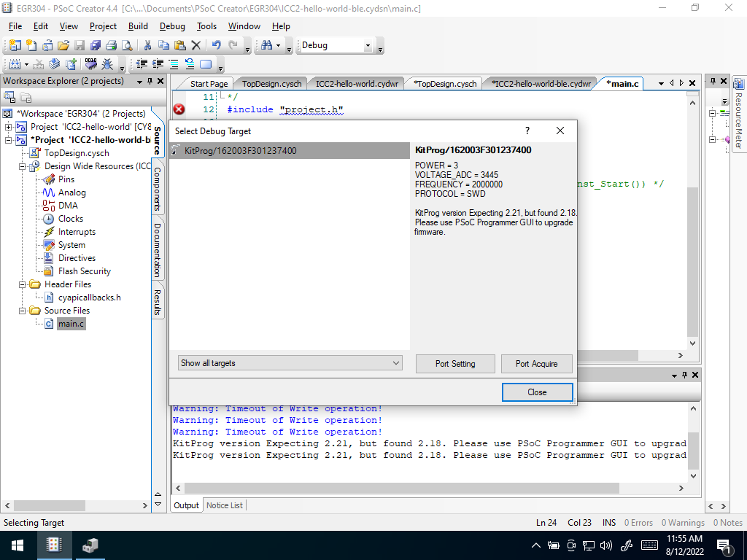Switch to the Notice List tab

point(225,505)
